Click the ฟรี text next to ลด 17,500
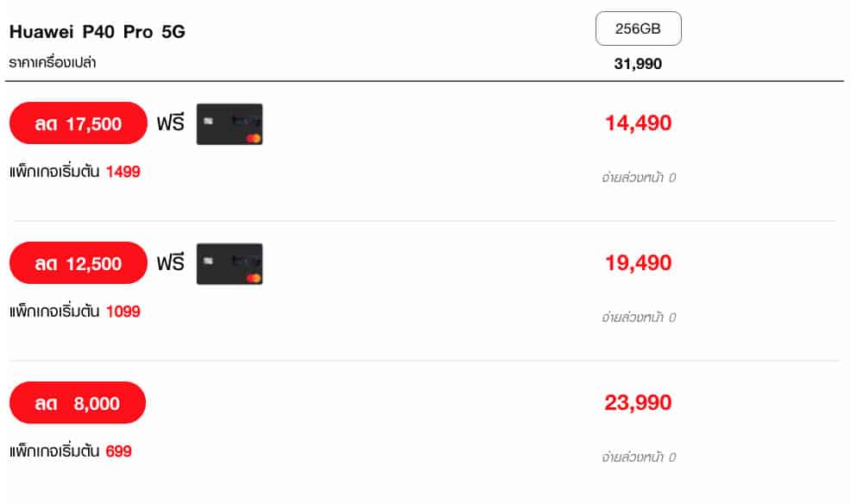Screen dimensions: 851x504 (x=171, y=123)
